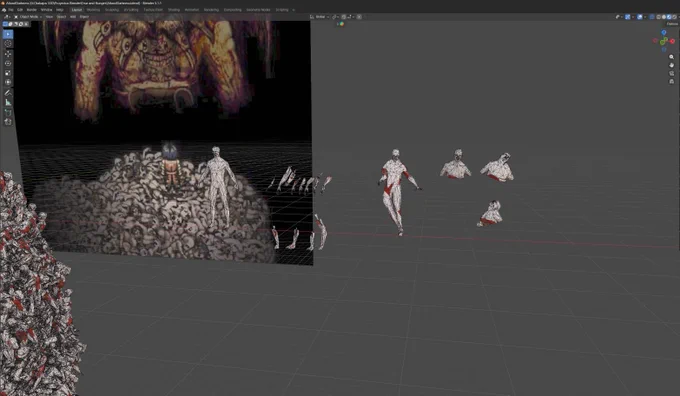Screen dimensions: 680x396
Task: Click the navigation gizmo blue Z axis
Action: point(664,32)
